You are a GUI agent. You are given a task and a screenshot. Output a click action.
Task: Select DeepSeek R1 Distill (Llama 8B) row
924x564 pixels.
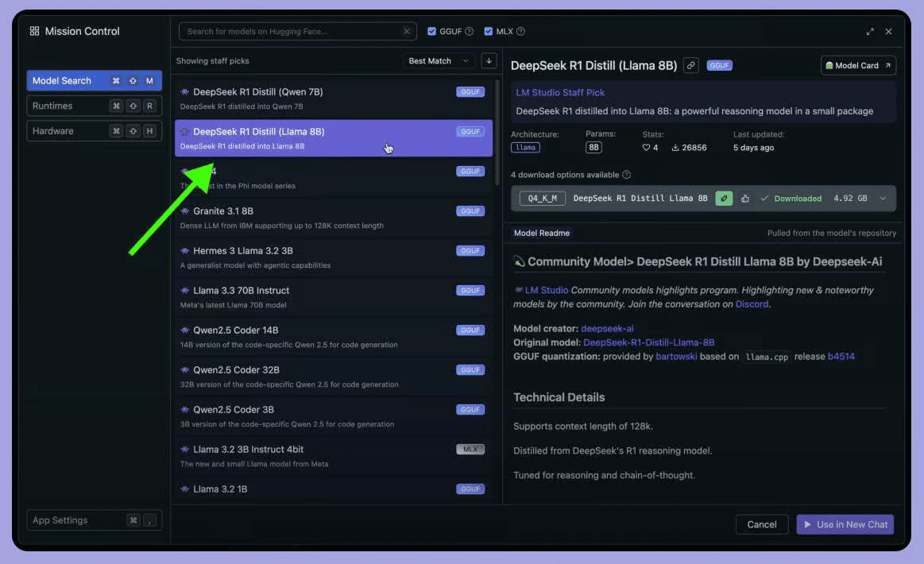pos(334,138)
